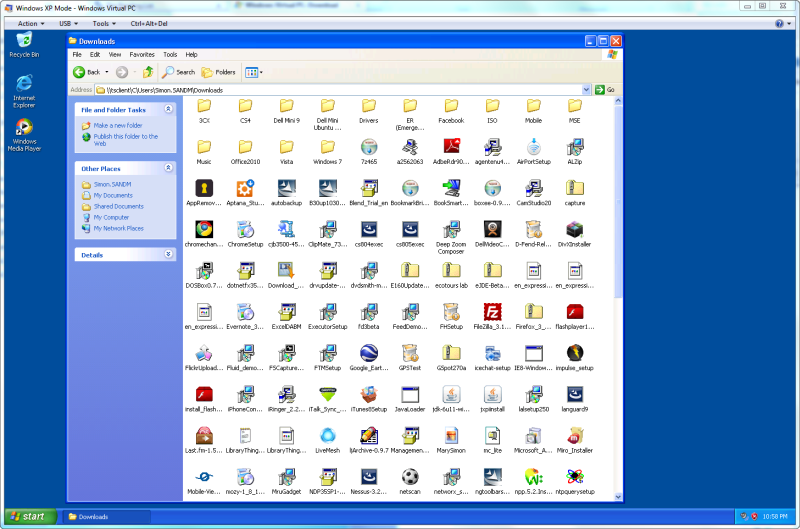This screenshot has width=800, height=529.
Task: Send Ctrl+Alt+Del to the virtual machine
Action: [148, 23]
